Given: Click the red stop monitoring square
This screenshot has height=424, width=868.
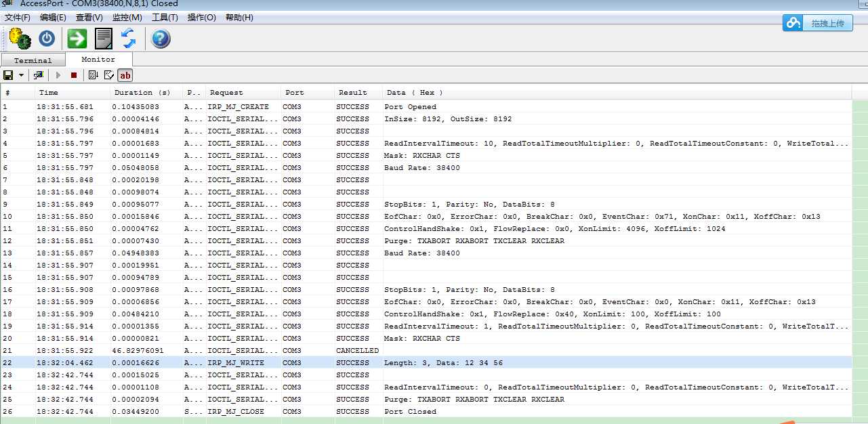Looking at the screenshot, I should (x=74, y=75).
